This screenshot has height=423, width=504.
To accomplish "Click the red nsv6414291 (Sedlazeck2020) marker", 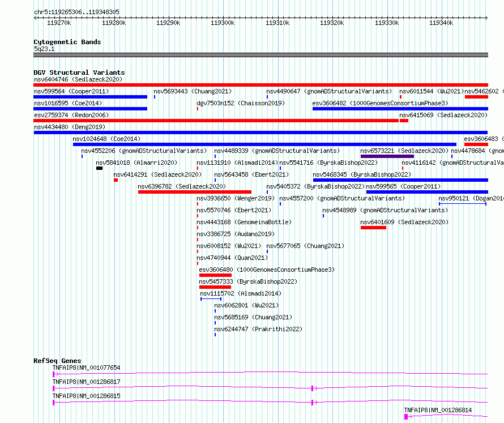I will point(116,180).
